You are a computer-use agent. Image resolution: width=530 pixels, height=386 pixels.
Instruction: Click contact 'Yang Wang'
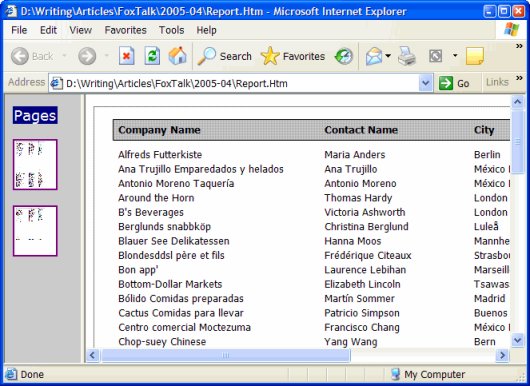click(x=351, y=342)
